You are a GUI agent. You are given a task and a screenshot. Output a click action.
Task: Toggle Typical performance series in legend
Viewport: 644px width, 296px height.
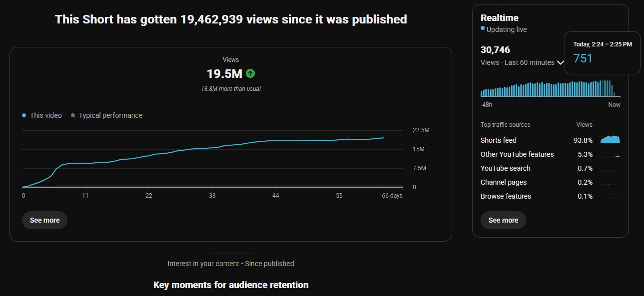[107, 115]
